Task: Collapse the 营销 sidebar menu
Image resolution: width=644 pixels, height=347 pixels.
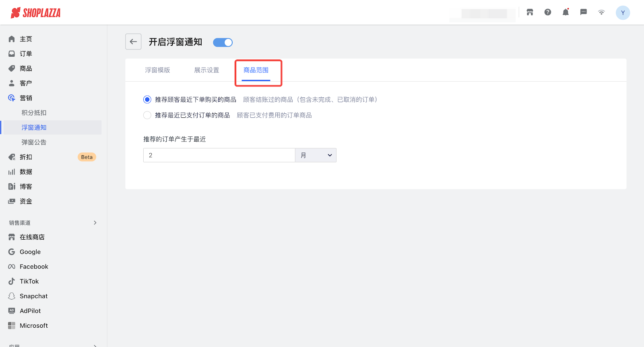Action: 26,98
